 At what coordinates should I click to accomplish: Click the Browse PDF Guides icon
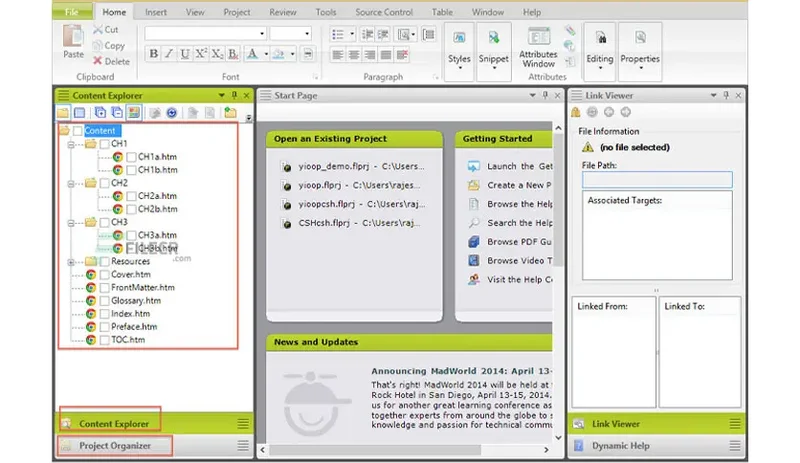(473, 241)
